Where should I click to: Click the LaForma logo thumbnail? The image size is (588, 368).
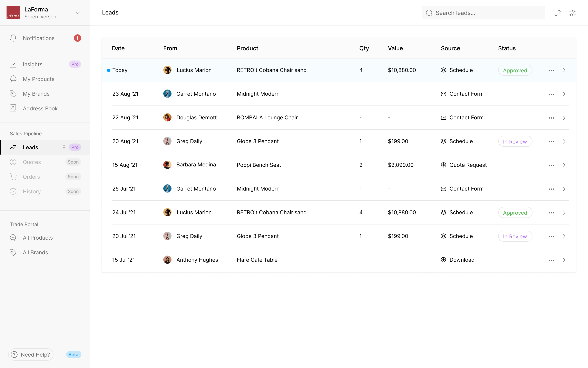13,13
